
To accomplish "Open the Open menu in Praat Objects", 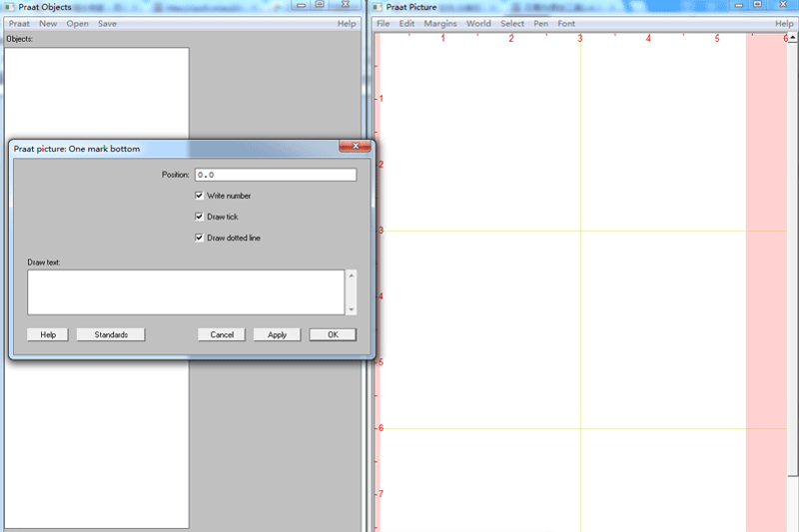I will pyautogui.click(x=77, y=23).
